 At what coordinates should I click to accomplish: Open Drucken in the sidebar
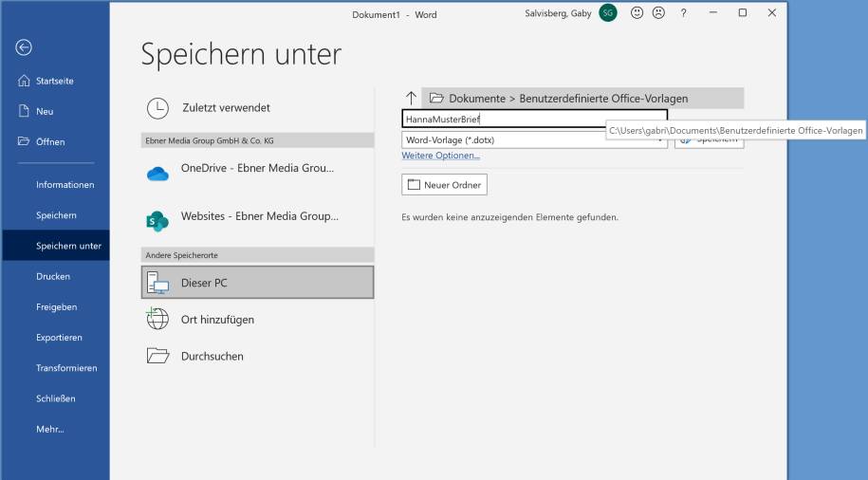pyautogui.click(x=52, y=277)
